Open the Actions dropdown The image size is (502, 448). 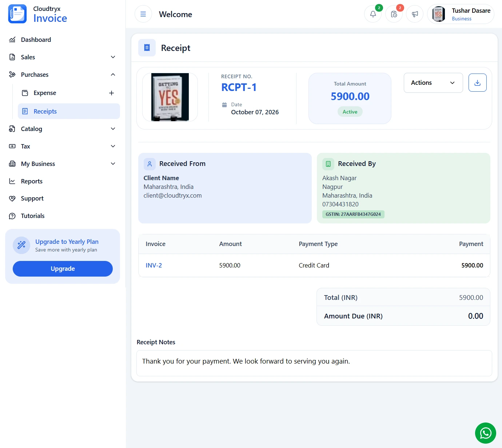[x=433, y=83]
